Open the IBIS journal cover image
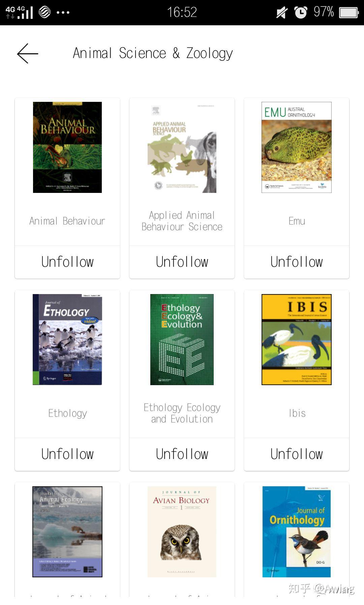Screen dimensions: 364x605 (297, 340)
